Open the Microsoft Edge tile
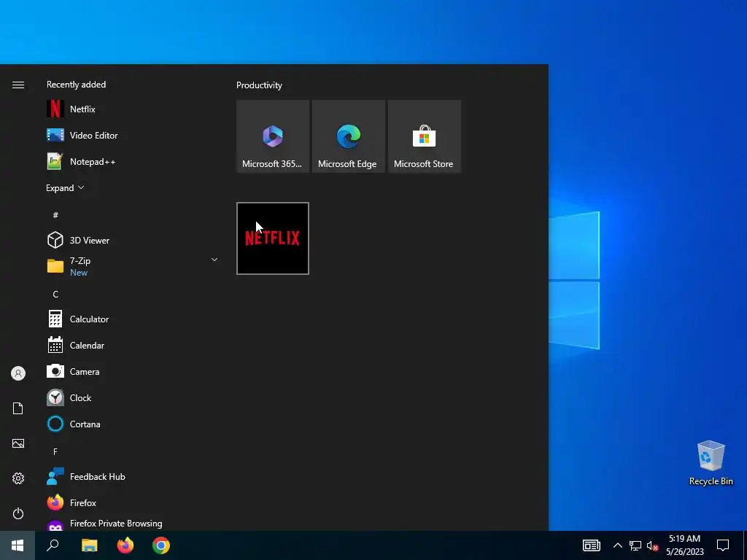The height and width of the screenshot is (560, 747). [348, 136]
